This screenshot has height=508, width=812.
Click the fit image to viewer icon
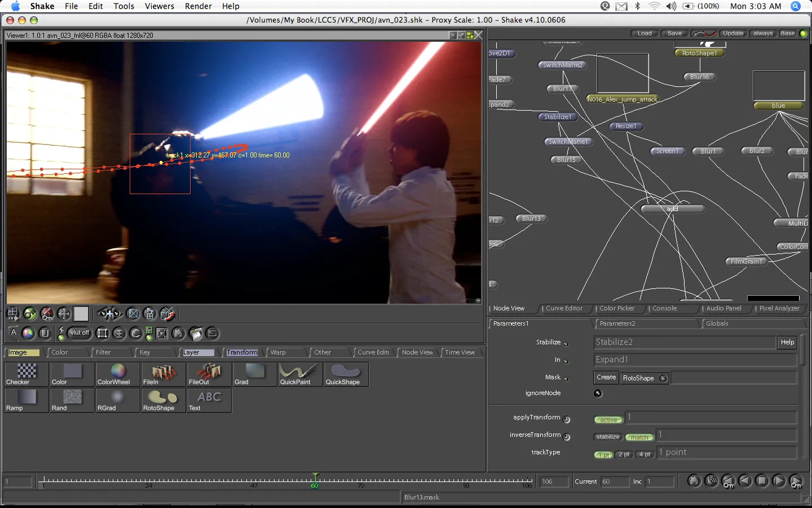click(161, 333)
